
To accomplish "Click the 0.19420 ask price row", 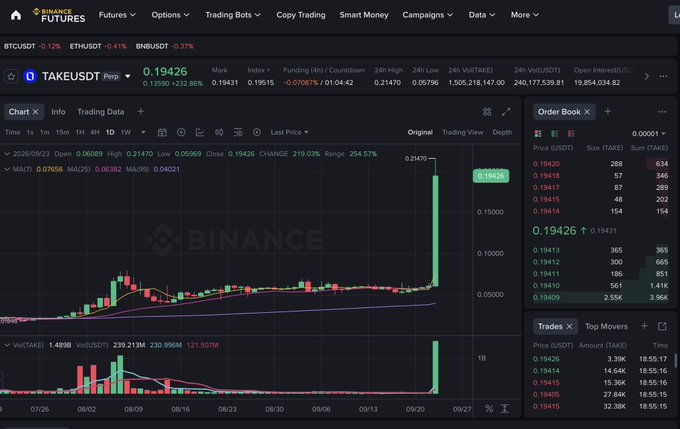I will (x=600, y=164).
